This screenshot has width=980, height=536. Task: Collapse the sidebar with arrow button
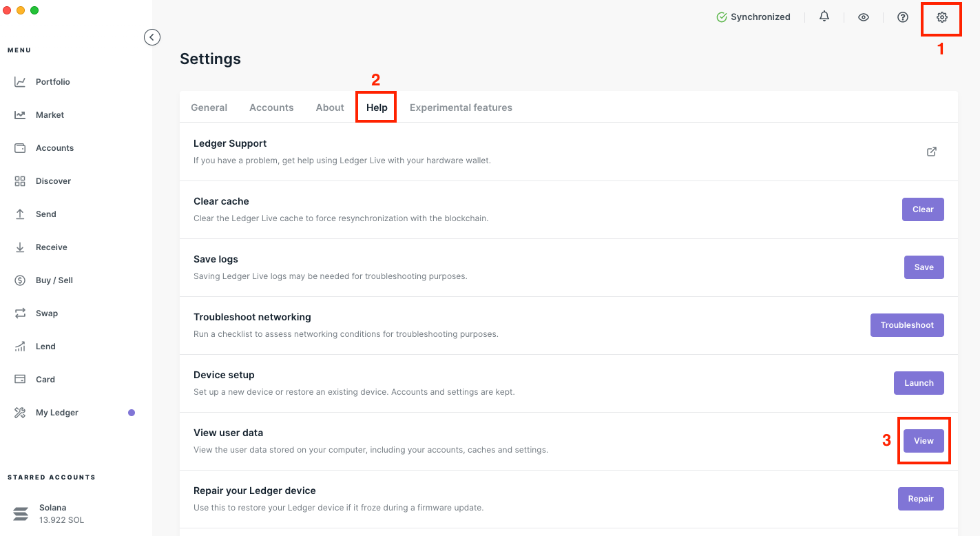pos(152,37)
